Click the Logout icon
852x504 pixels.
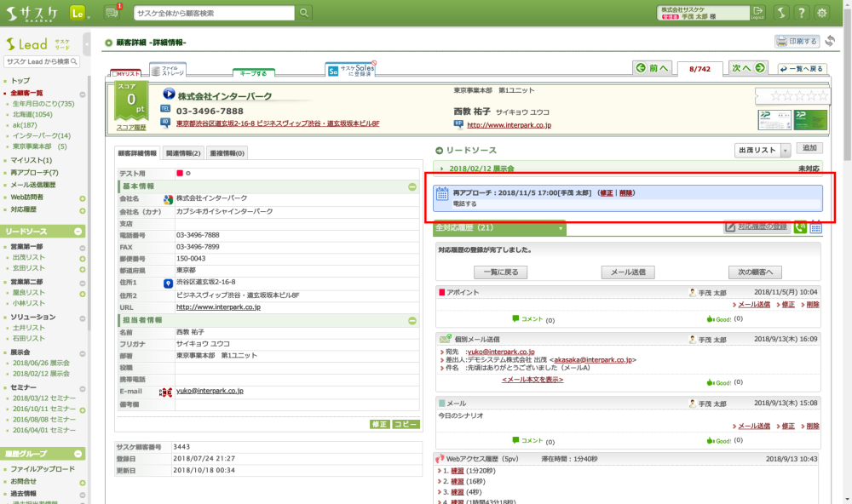pos(758,13)
